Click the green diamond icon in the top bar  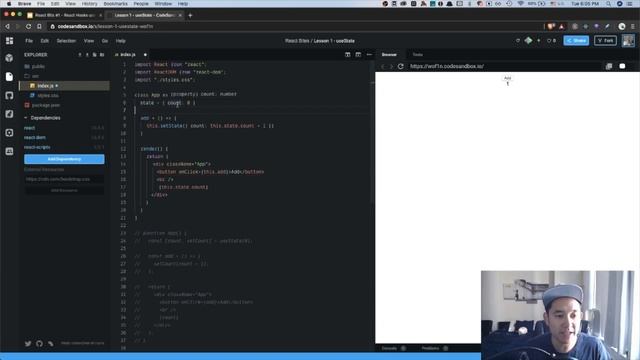(x=529, y=40)
